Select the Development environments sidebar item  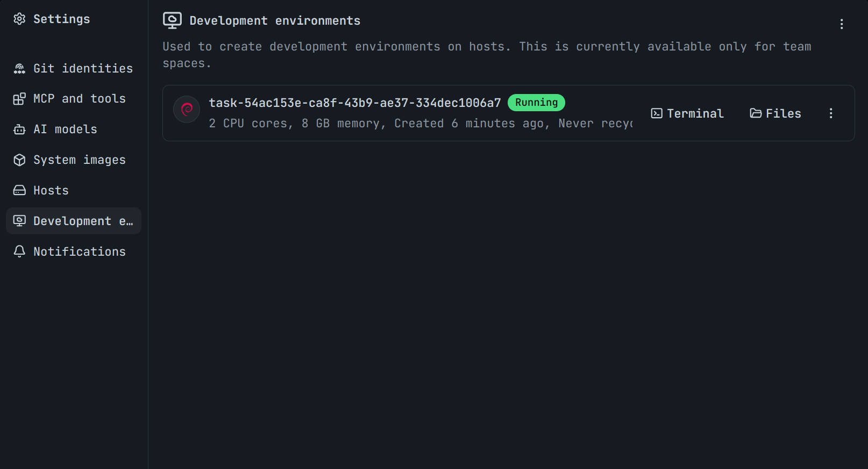pyautogui.click(x=74, y=221)
